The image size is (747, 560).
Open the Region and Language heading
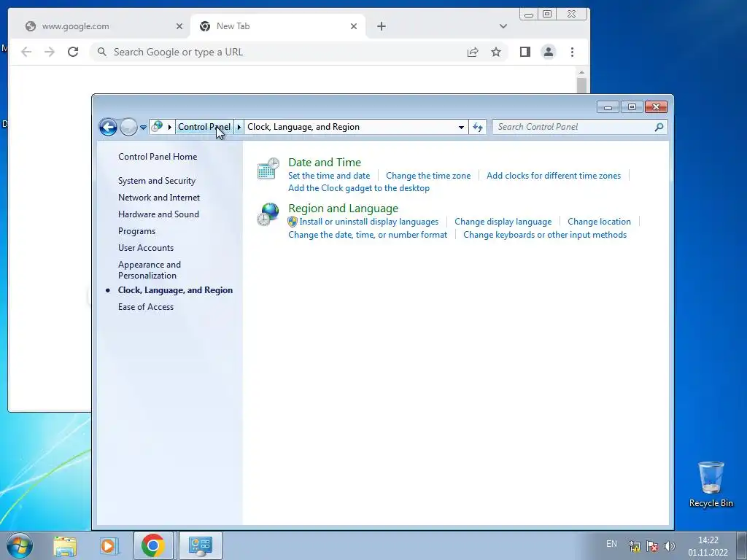point(343,209)
